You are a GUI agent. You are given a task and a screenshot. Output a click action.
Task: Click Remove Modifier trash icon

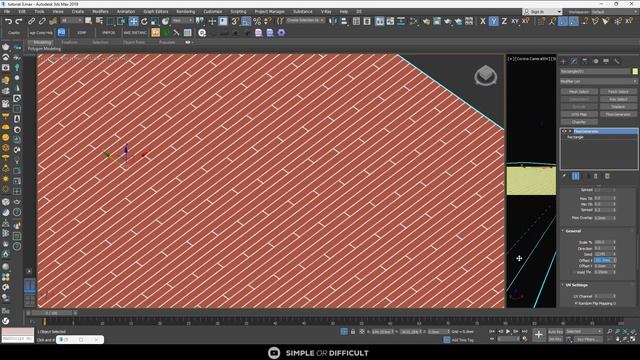pyautogui.click(x=596, y=176)
